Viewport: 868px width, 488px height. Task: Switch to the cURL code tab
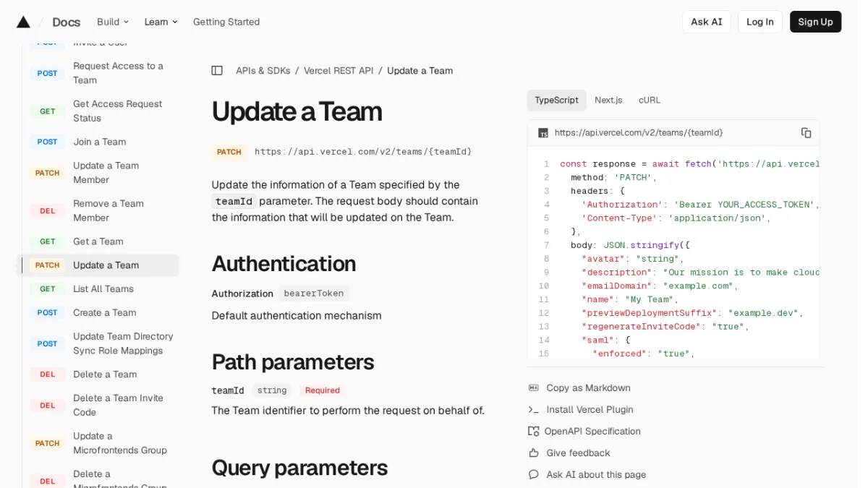click(650, 100)
